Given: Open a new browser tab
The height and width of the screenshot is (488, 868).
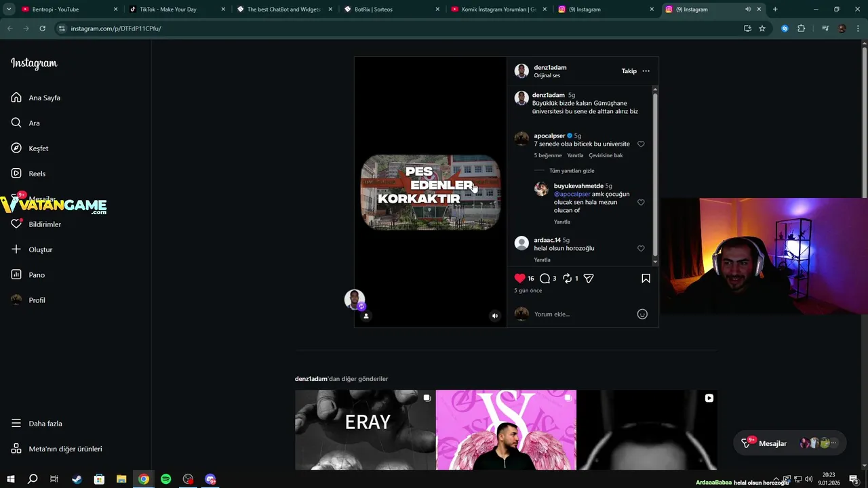Looking at the screenshot, I should (775, 9).
